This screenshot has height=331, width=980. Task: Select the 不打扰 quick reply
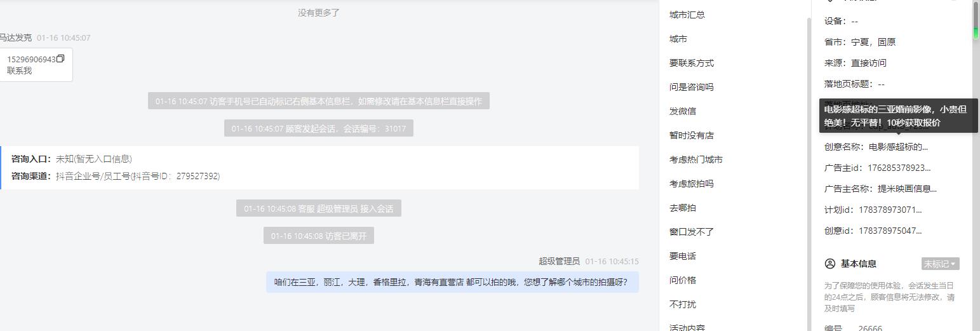682,304
